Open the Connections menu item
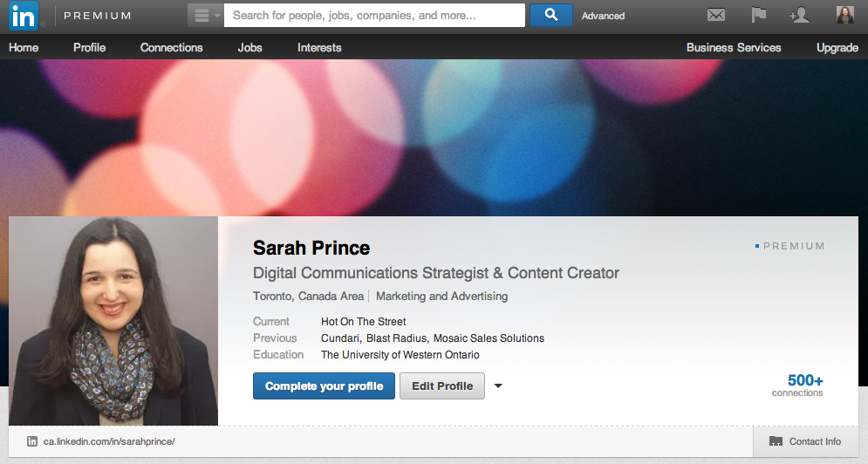868x464 pixels. coord(171,48)
